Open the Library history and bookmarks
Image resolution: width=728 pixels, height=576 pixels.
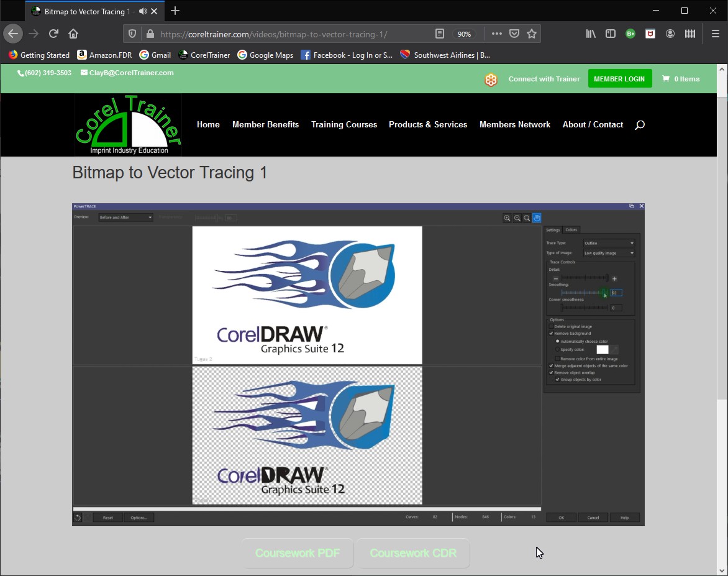tap(591, 34)
